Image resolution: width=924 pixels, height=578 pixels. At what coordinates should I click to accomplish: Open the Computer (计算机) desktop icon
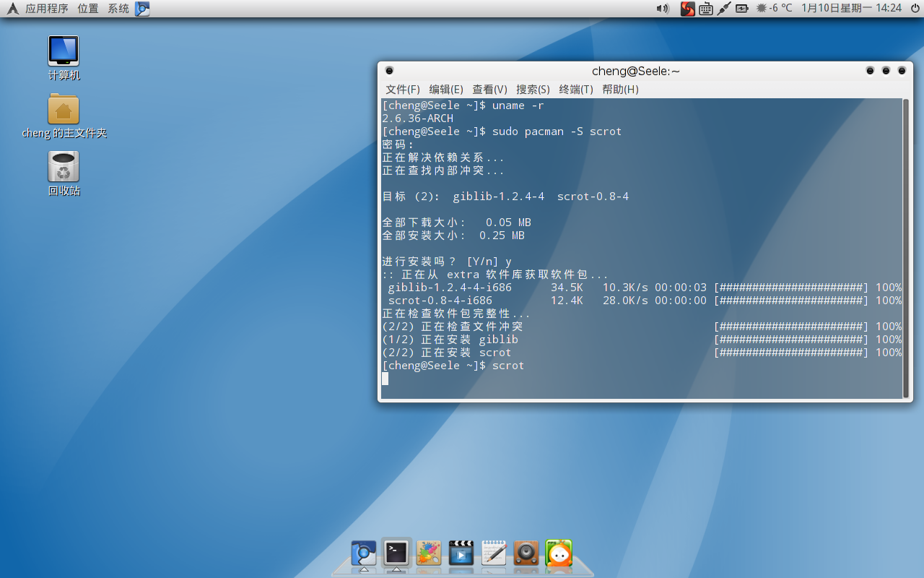pos(64,59)
